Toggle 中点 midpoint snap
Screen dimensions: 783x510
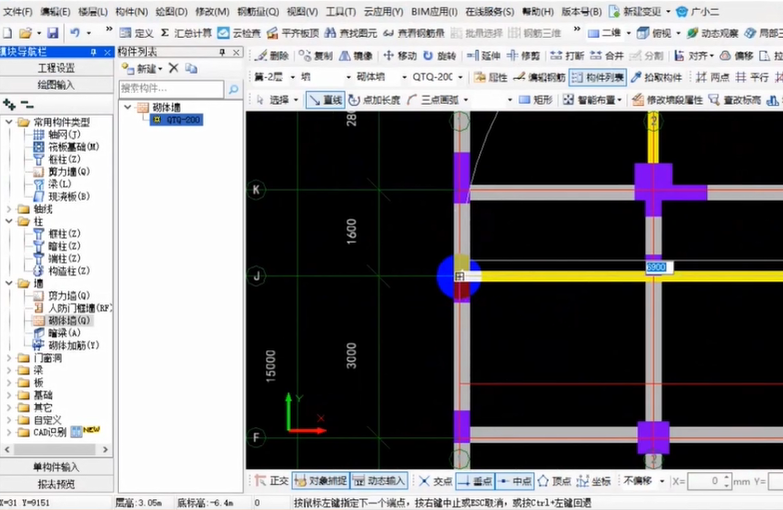(x=515, y=481)
